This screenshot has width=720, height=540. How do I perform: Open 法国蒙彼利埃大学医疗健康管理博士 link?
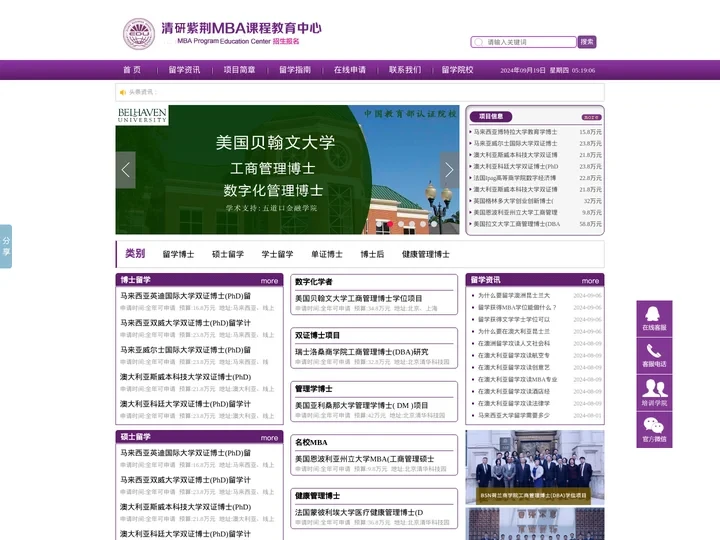pyautogui.click(x=359, y=512)
